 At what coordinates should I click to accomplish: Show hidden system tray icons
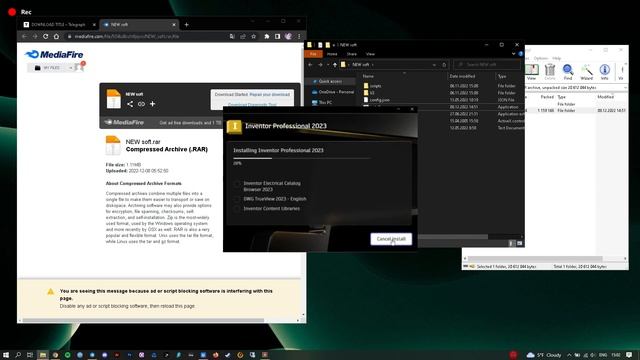tap(569, 355)
